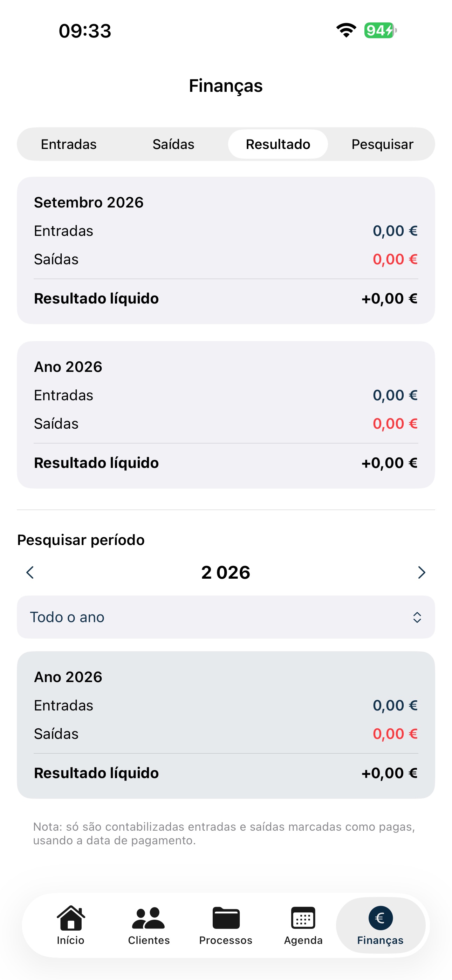This screenshot has height=980, width=452.
Task: Tap the Wi-Fi status icon
Action: pyautogui.click(x=346, y=30)
